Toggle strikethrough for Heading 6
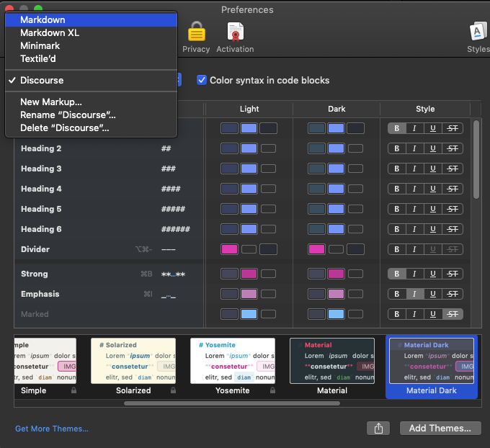490x448 pixels. [453, 229]
